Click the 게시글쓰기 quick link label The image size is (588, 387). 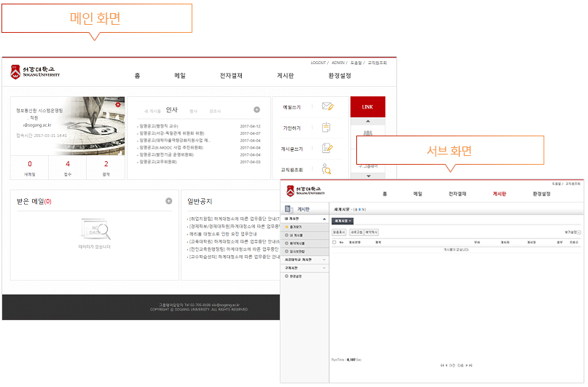coord(291,149)
